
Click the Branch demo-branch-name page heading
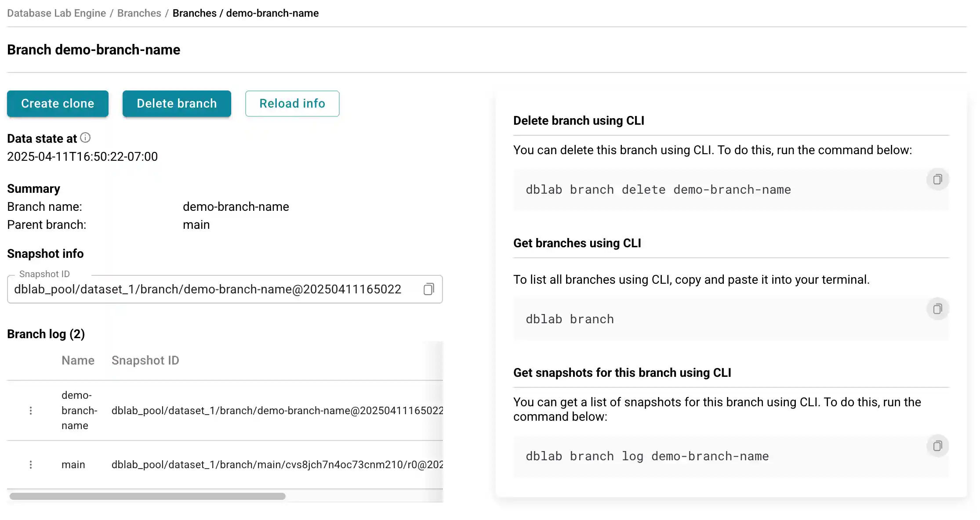pyautogui.click(x=93, y=50)
